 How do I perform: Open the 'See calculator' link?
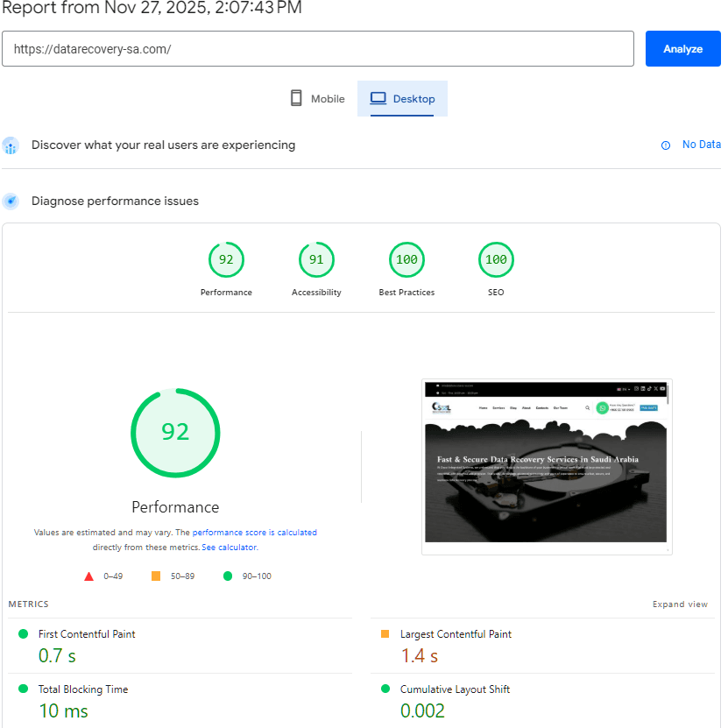[x=229, y=548]
